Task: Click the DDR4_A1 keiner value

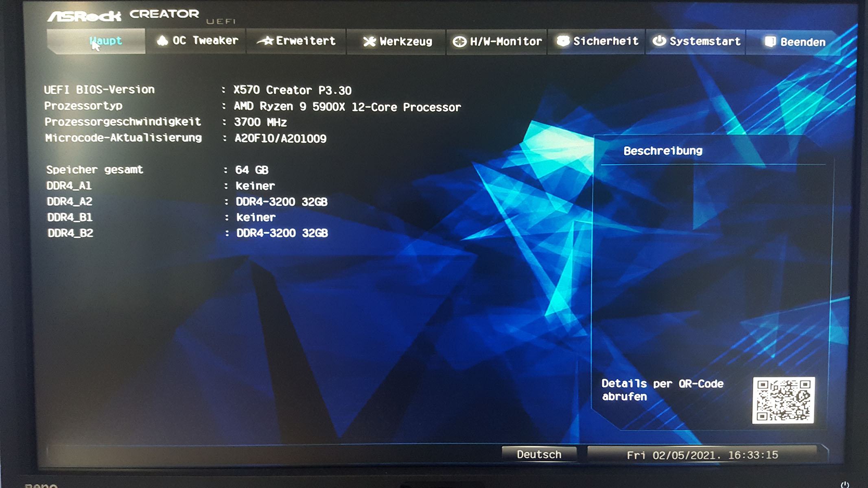Action: pos(255,186)
